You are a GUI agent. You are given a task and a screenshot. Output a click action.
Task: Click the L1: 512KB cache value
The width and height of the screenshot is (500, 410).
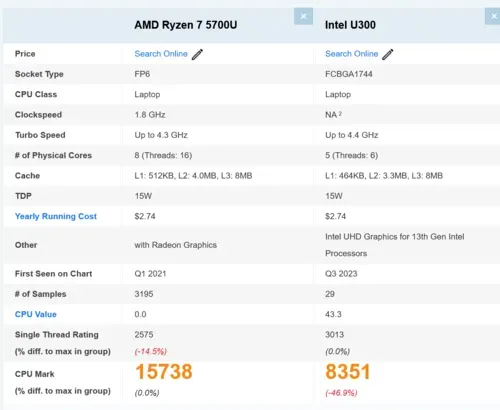point(193,176)
